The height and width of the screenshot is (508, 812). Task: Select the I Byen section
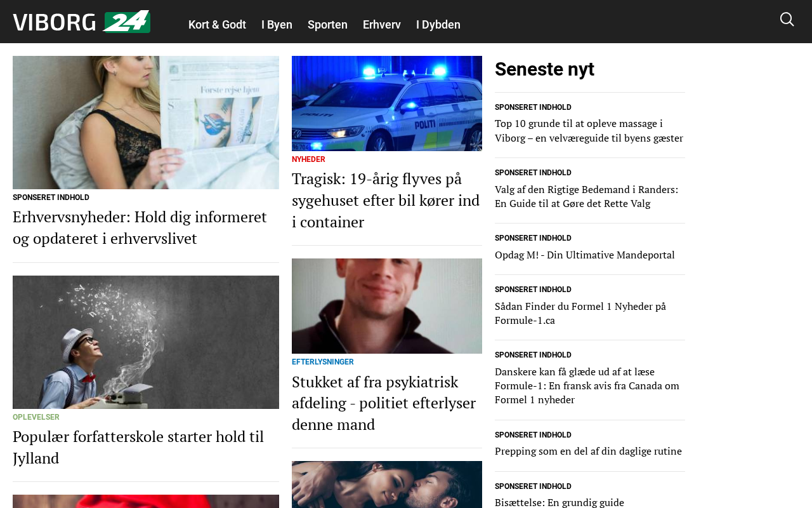(x=277, y=25)
